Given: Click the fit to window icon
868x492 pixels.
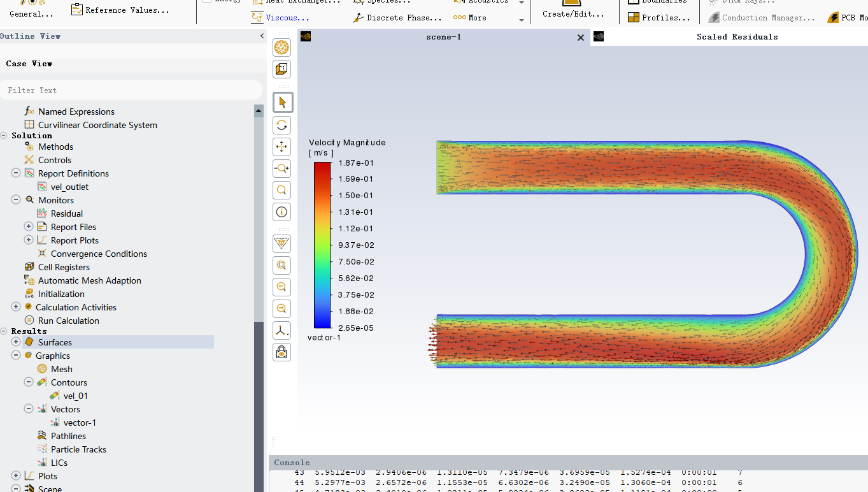Looking at the screenshot, I should pyautogui.click(x=281, y=243).
